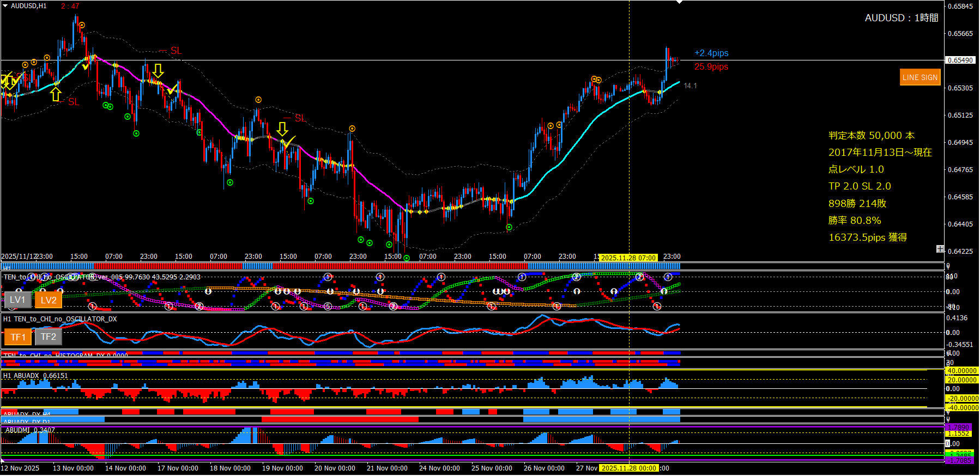This screenshot has height=476, width=980.
Task: Click the LINE SIGN button
Action: point(919,77)
